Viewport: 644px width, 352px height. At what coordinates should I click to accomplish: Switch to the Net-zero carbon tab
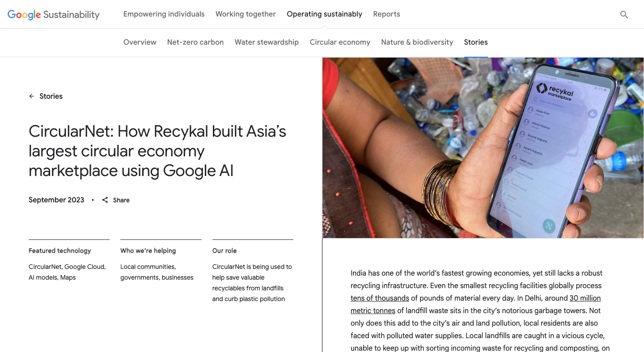click(195, 42)
